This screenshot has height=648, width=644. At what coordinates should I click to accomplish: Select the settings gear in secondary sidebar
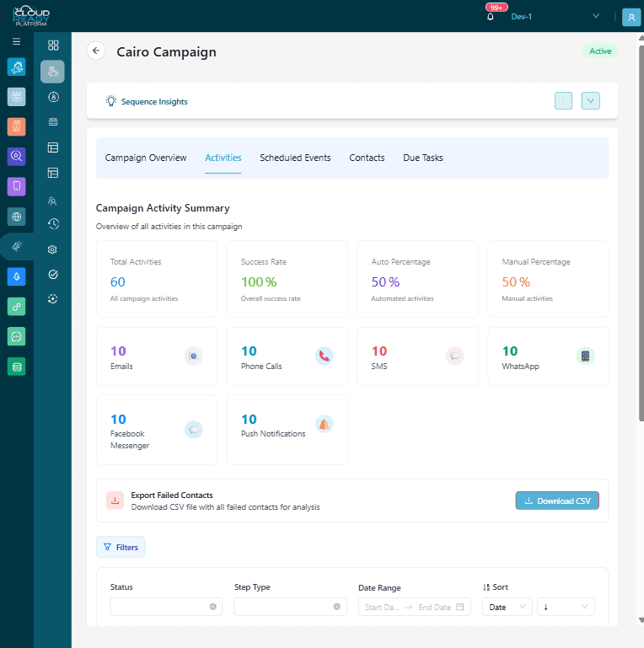[52, 249]
